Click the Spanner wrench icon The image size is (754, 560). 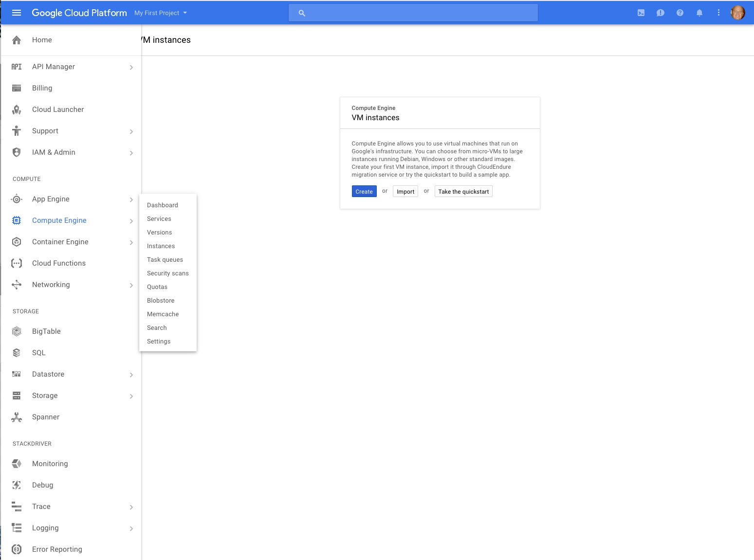(x=17, y=417)
